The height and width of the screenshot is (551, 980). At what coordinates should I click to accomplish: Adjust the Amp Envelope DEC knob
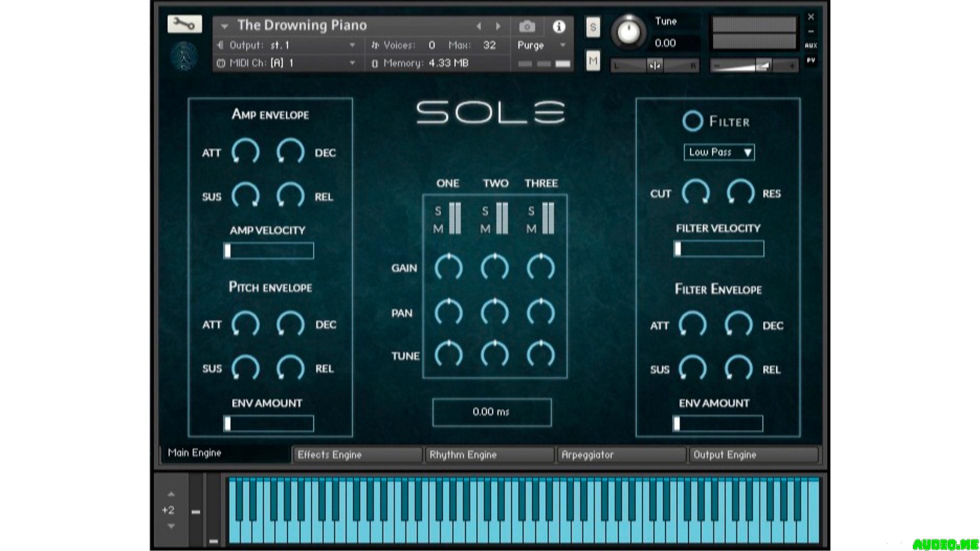[290, 151]
